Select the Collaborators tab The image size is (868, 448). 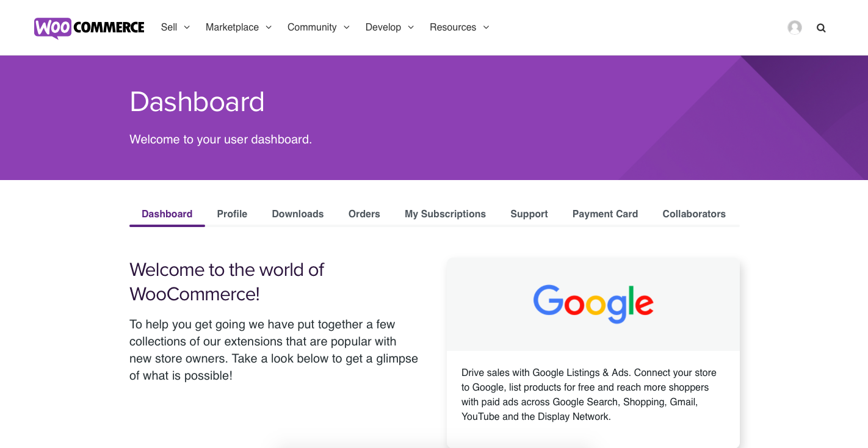coord(694,214)
